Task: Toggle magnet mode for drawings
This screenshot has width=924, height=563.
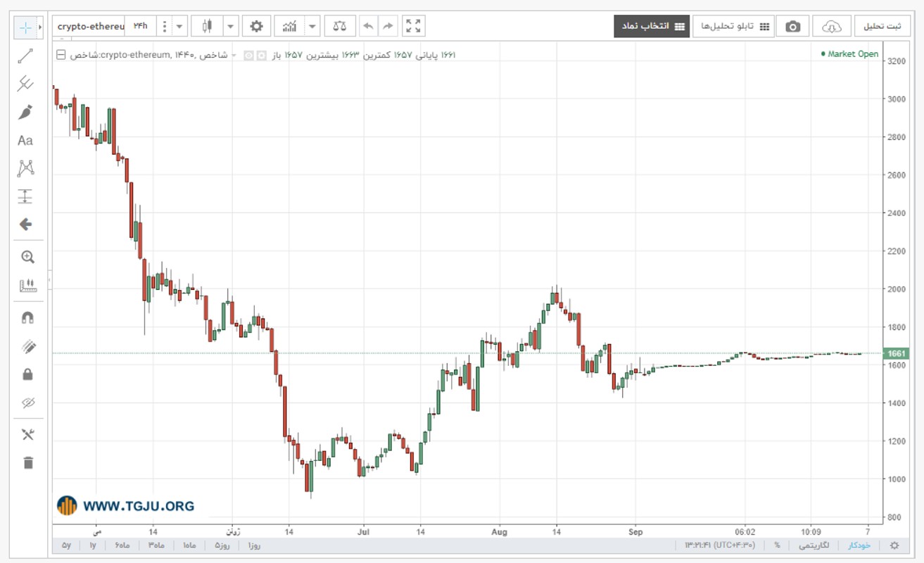Action: point(27,317)
